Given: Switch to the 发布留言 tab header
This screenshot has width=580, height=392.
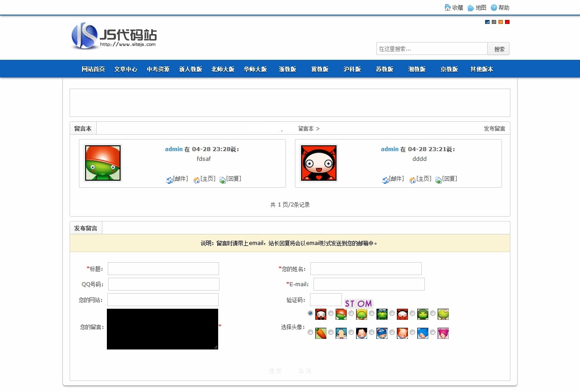Looking at the screenshot, I should tap(86, 228).
